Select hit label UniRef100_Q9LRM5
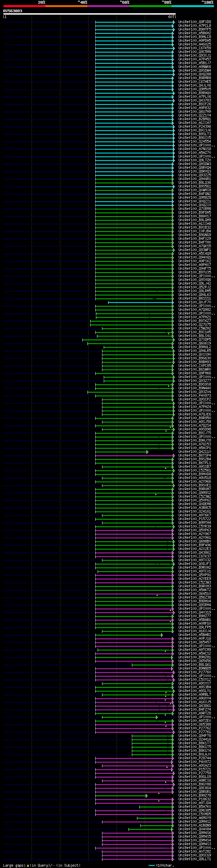217x868 pixels. click(x=195, y=291)
